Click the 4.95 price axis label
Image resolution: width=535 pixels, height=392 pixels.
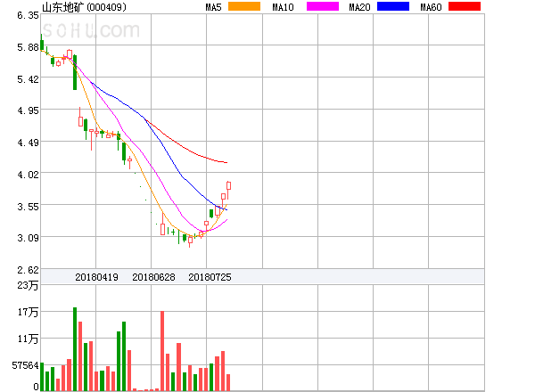[28, 110]
